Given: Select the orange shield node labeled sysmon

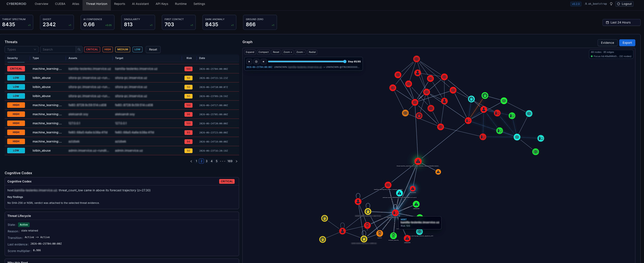Looking at the screenshot, I should pos(380,234).
